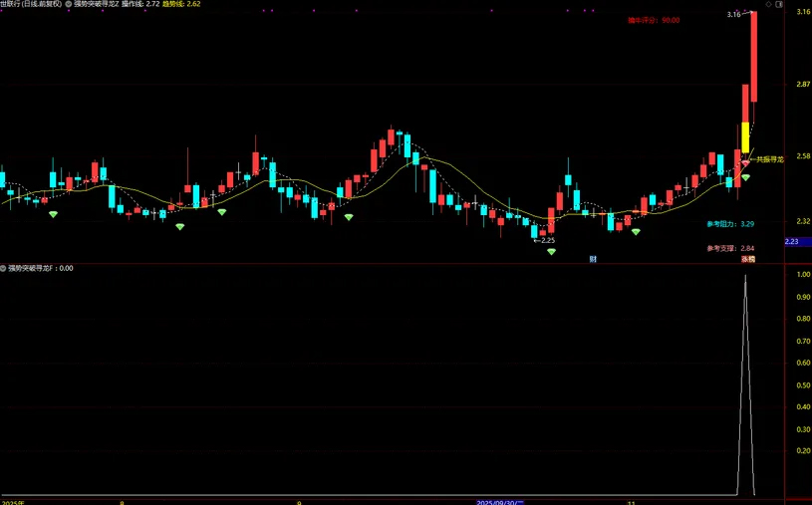Click the 涨停 limit-up badge
This screenshot has width=812, height=505.
[745, 259]
